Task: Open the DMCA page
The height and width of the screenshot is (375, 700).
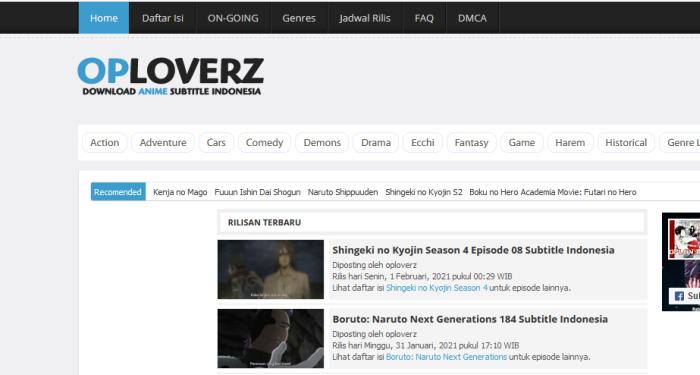Action: click(x=472, y=18)
